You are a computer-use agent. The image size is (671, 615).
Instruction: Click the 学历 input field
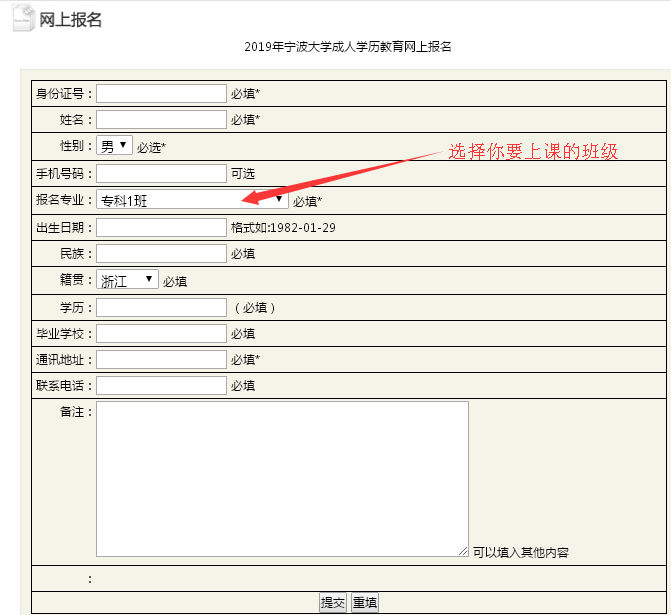tap(161, 307)
